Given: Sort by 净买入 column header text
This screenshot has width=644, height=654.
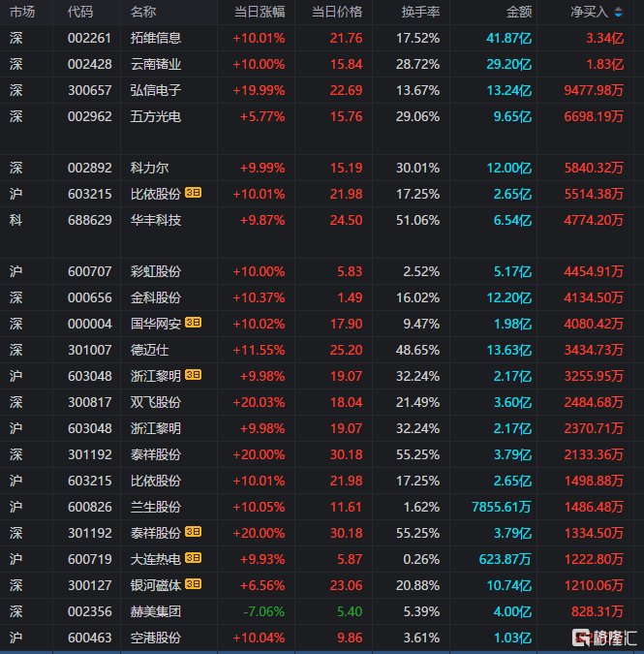Looking at the screenshot, I should click(x=590, y=13).
